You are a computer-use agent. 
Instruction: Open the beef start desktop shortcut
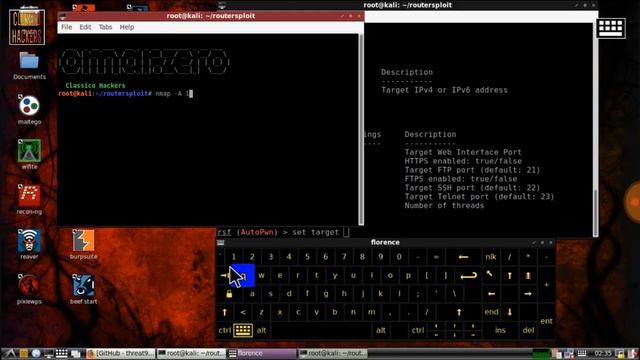click(x=83, y=289)
